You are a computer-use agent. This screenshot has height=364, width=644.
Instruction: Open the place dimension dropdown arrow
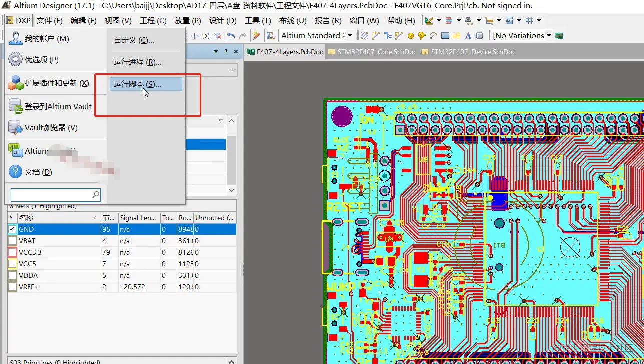499,21
